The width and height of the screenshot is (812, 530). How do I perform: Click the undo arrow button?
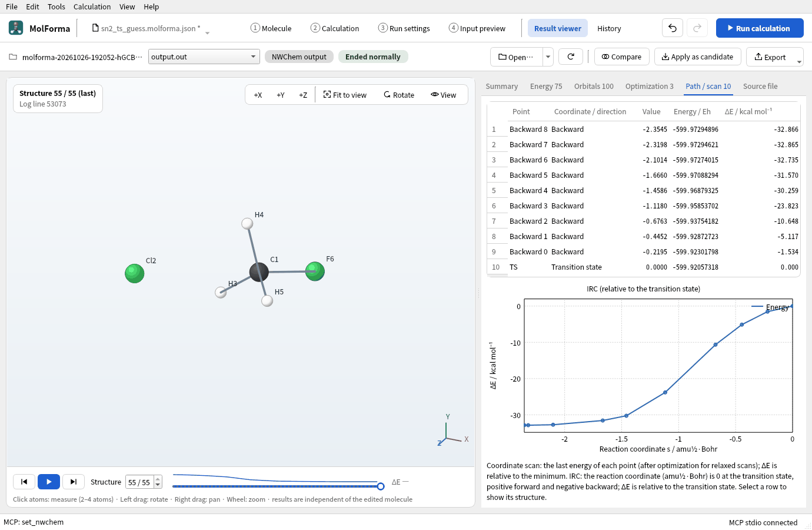673,28
